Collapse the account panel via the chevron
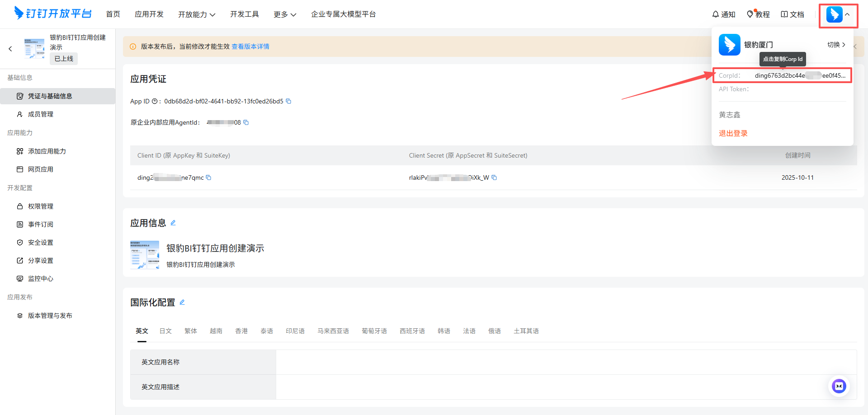 pyautogui.click(x=847, y=14)
